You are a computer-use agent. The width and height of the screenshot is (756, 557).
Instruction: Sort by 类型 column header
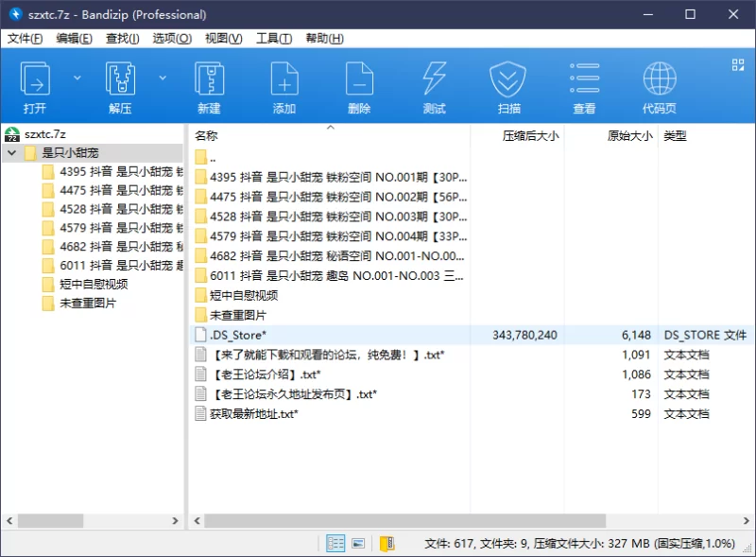(x=706, y=135)
